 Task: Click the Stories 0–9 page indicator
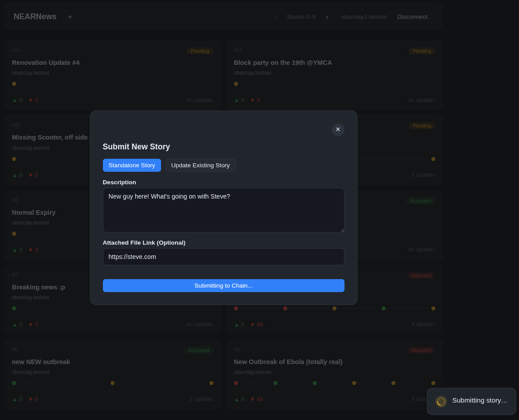(x=301, y=17)
